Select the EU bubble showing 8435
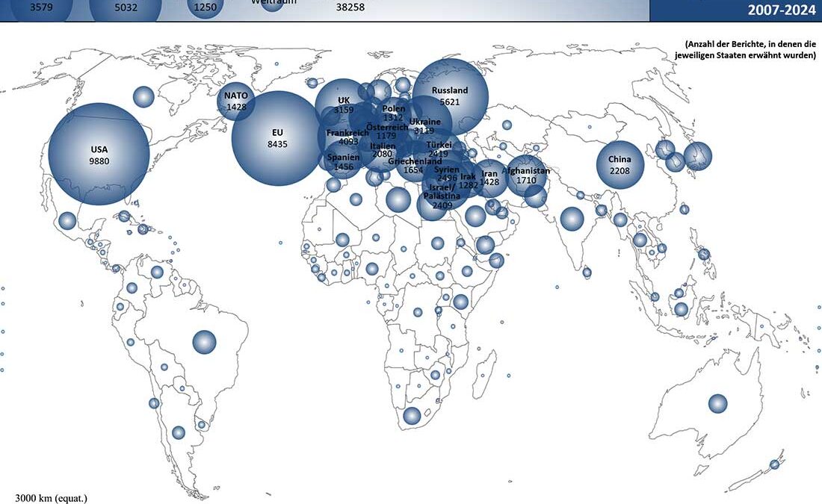822x504 pixels. [x=277, y=138]
